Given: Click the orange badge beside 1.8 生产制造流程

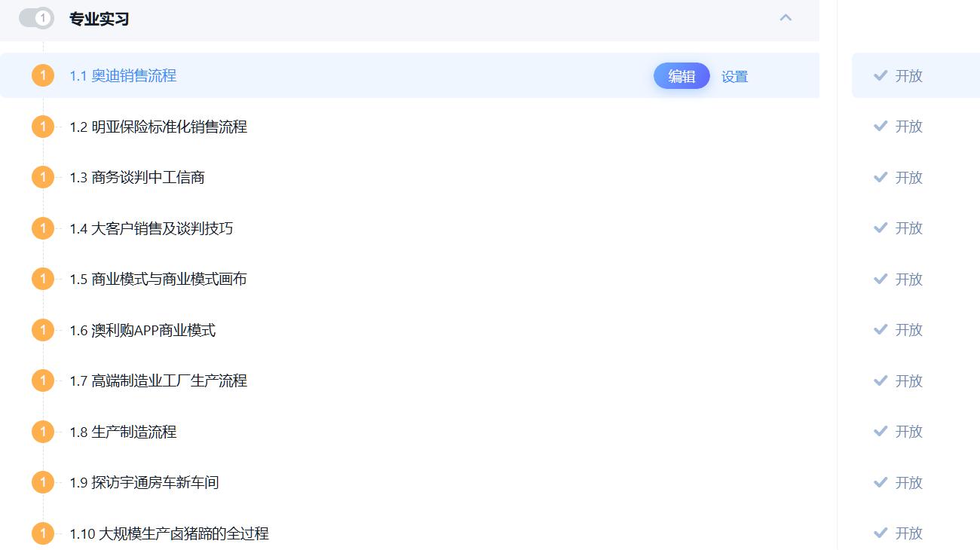Looking at the screenshot, I should pyautogui.click(x=43, y=432).
